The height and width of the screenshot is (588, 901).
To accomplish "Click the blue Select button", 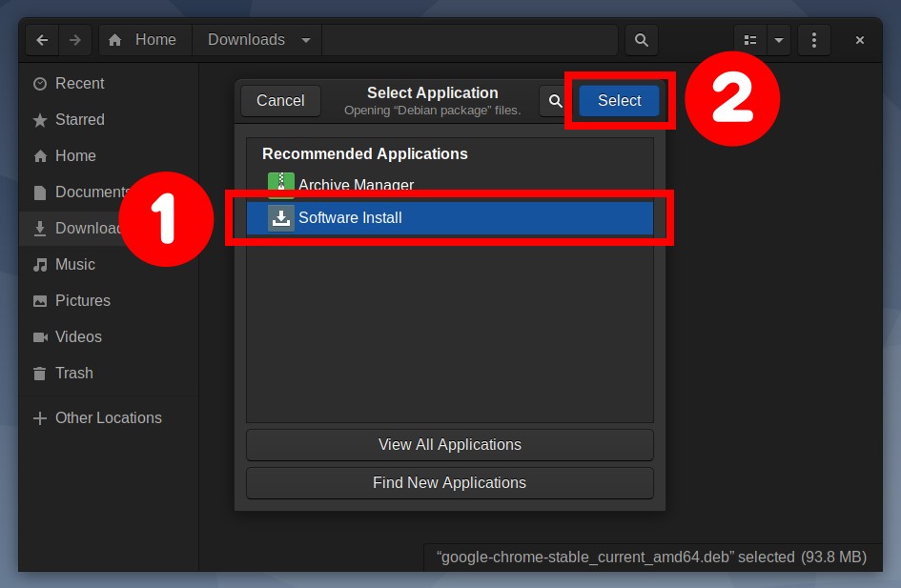I will (619, 101).
